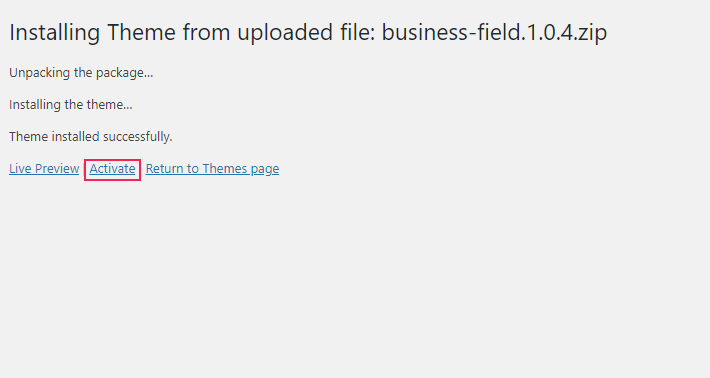Viewport: 710px width, 378px height.
Task: Select the 'Installing the theme…' status line
Action: pyautogui.click(x=71, y=105)
